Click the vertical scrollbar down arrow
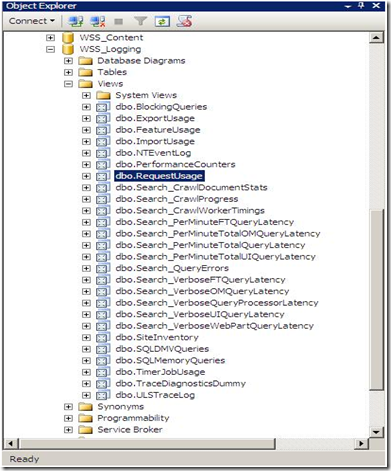The width and height of the screenshot is (391, 471). (376, 432)
